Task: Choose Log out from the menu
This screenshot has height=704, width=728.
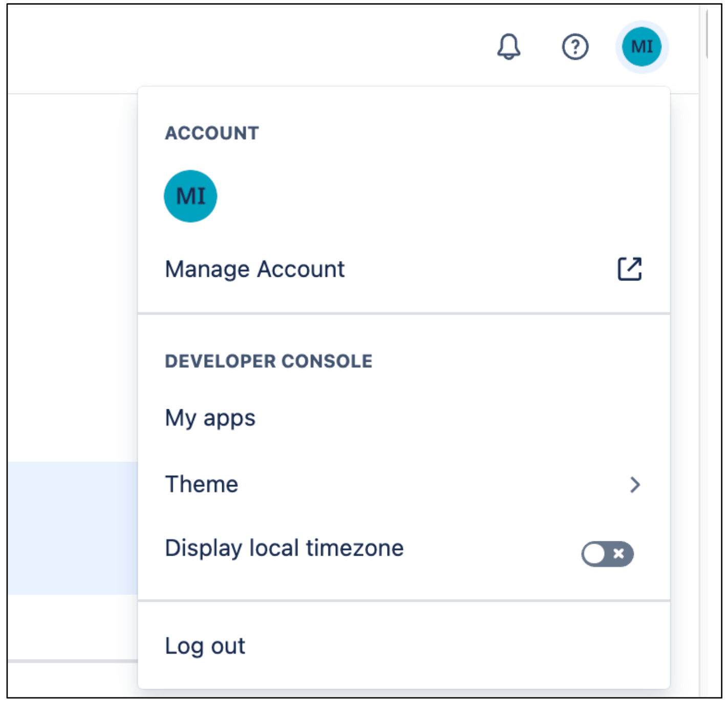Action: [204, 645]
